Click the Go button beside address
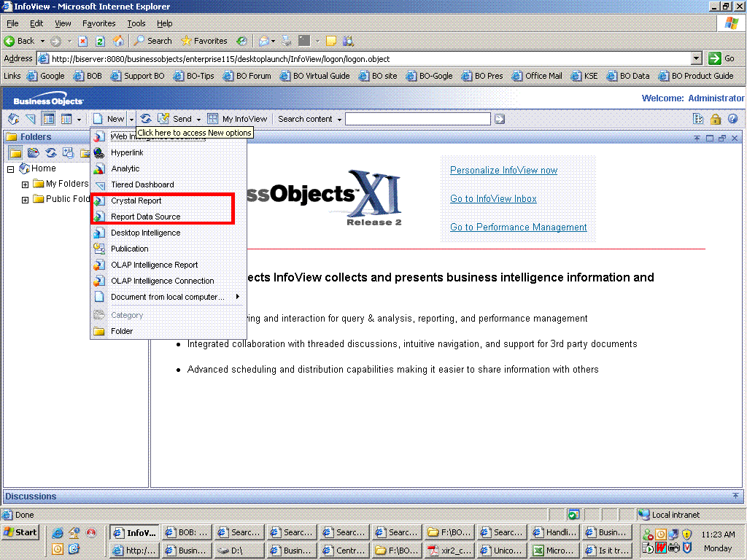 [x=721, y=58]
